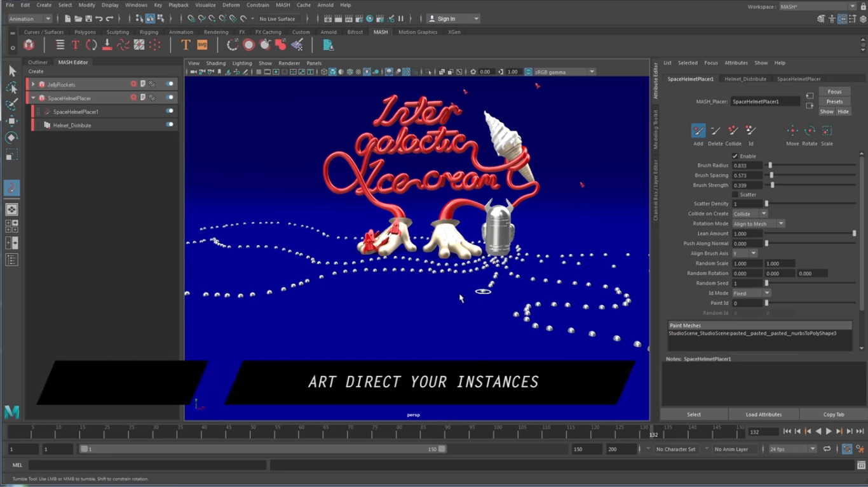Select the Move tool in left toolbox
The image size is (868, 487).
pyautogui.click(x=11, y=121)
